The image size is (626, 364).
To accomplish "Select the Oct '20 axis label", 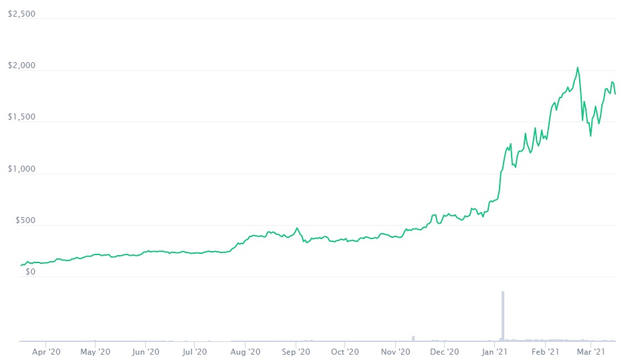I will (345, 351).
